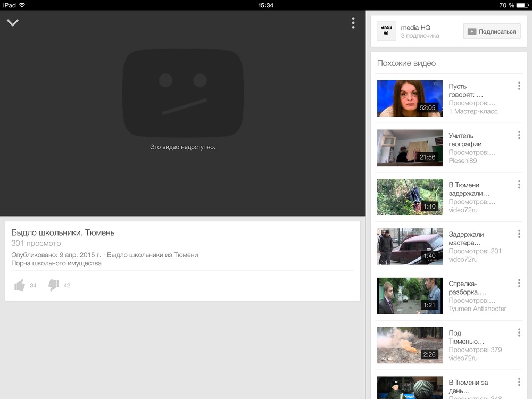Image resolution: width=532 pixels, height=399 pixels.
Task: Open more options for 'Пусть говорят' video
Action: coord(519,86)
